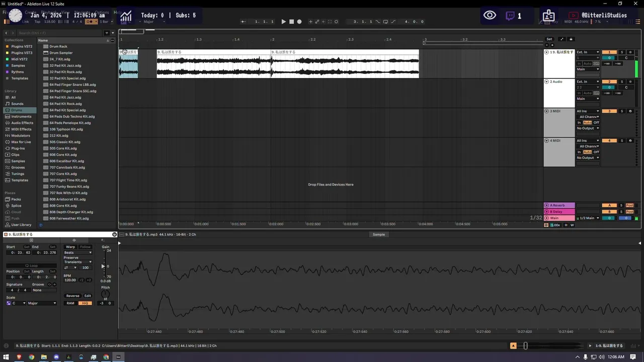
Task: Open Instruments category in browser
Action: tap(21, 116)
